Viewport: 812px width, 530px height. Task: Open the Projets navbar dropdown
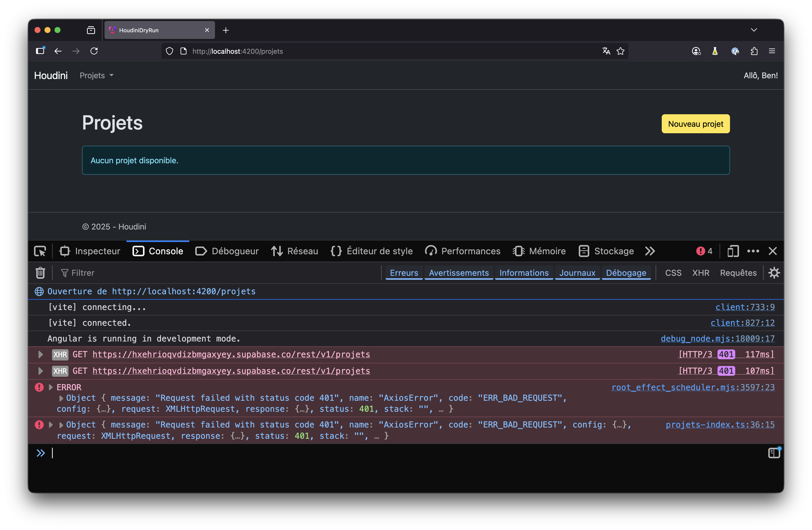96,75
